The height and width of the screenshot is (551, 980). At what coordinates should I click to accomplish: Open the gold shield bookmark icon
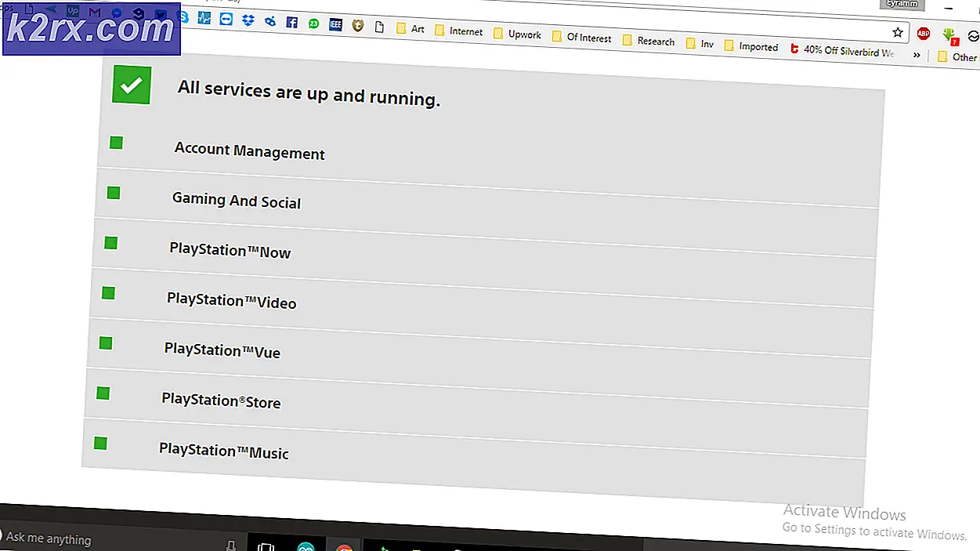point(358,26)
